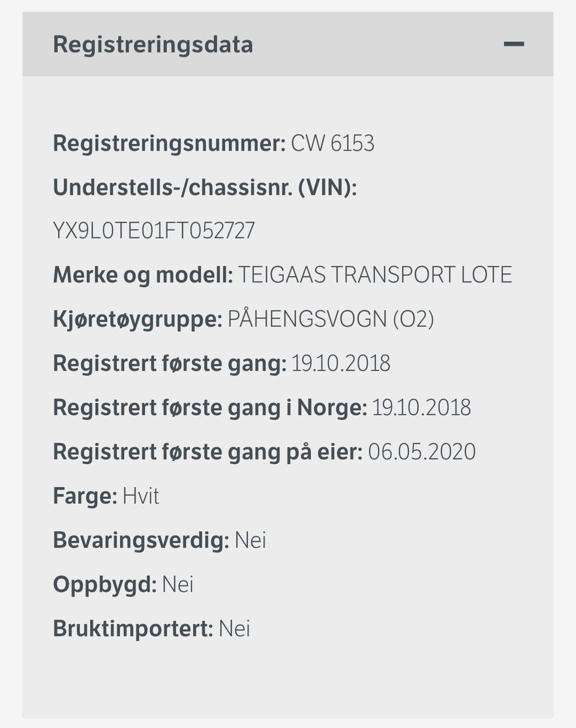The width and height of the screenshot is (576, 728).
Task: Click the Registreringsdata header title
Action: [x=153, y=45]
